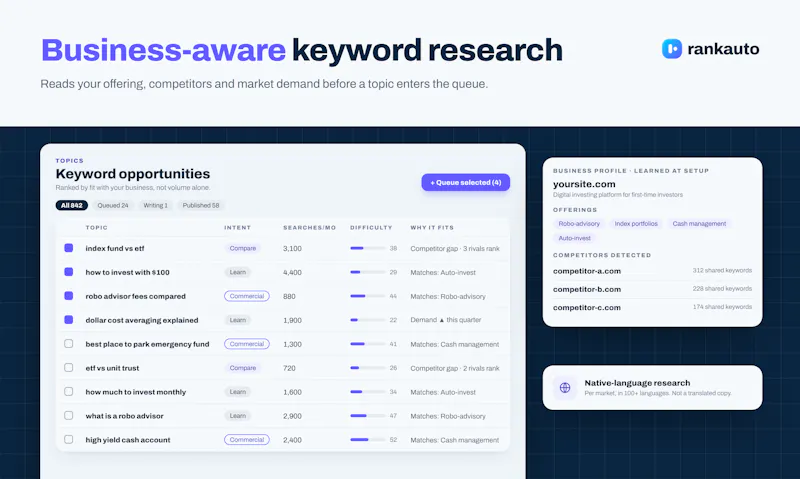Check the 'how much to invest monthly' checkbox

68,392
